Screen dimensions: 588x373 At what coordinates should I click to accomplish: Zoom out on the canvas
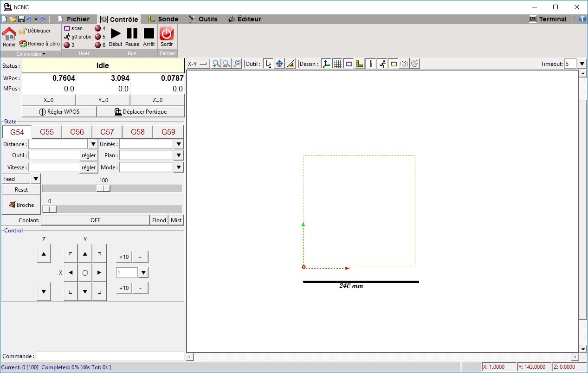[x=226, y=64]
